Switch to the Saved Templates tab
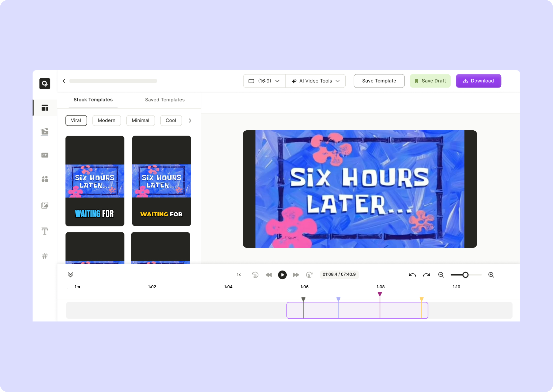 pos(165,100)
